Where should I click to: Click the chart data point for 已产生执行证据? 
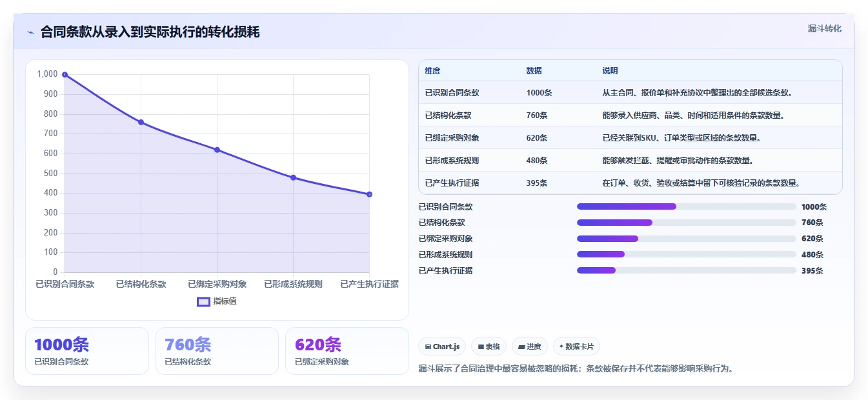coord(369,194)
